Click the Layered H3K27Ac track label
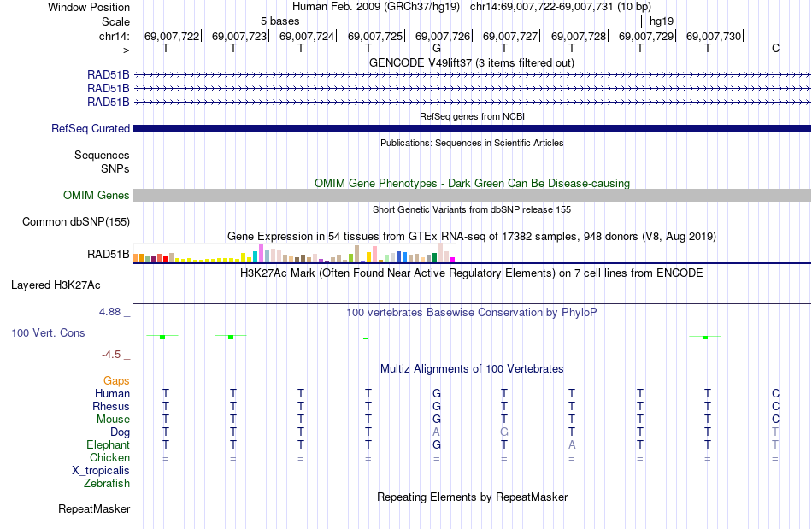Image resolution: width=812 pixels, height=529 pixels. (56, 285)
